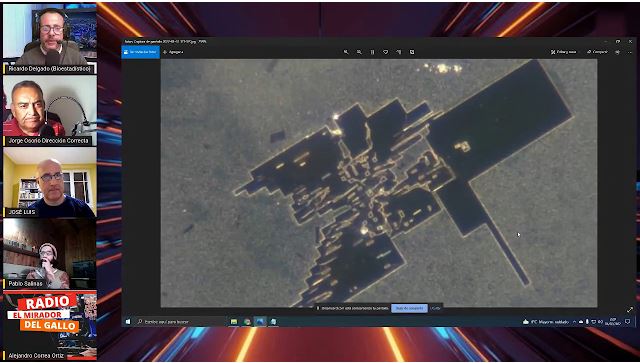Screen dimensions: 640x363
Task: Click the volume icon in the system tray
Action: pyautogui.click(x=600, y=322)
